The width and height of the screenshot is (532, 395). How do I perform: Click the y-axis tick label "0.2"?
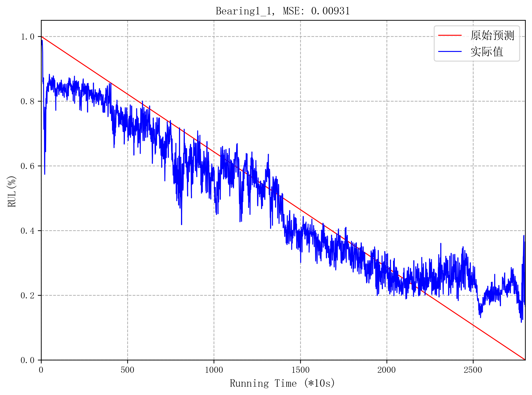click(27, 295)
